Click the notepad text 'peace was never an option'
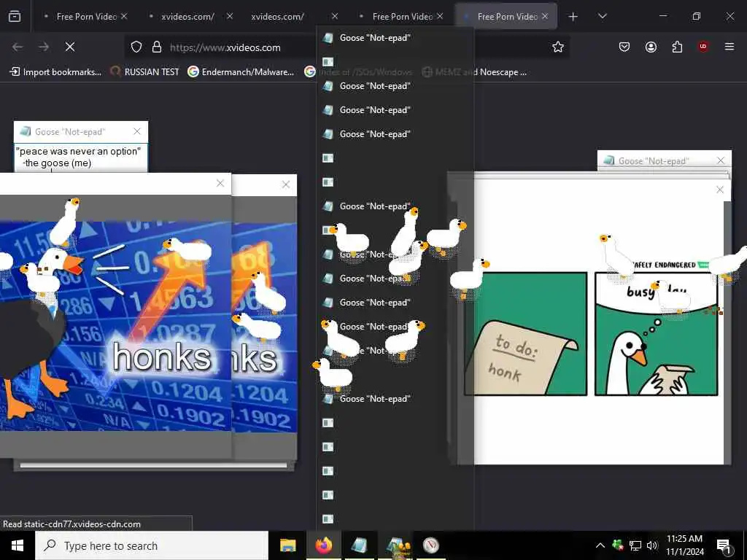Screen dimensions: 747x560 (78, 152)
